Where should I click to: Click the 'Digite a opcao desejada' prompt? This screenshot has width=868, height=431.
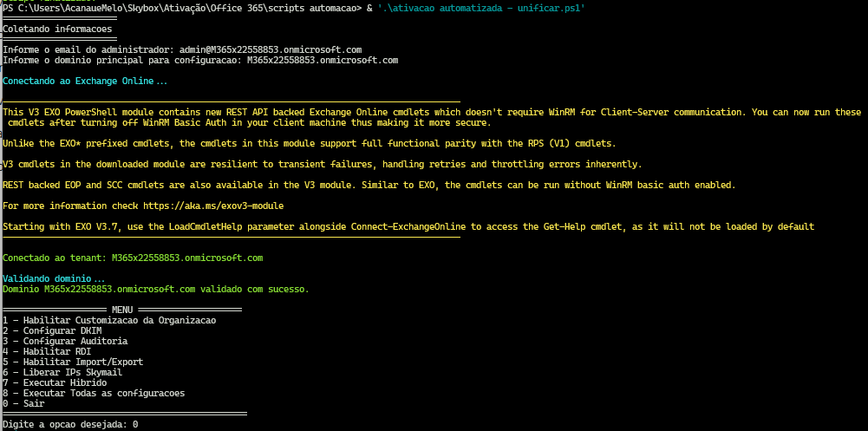(x=70, y=425)
